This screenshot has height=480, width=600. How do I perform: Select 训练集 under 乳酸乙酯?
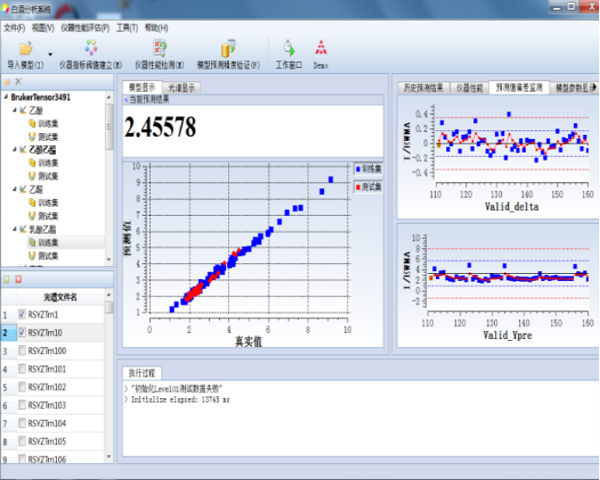[x=47, y=242]
